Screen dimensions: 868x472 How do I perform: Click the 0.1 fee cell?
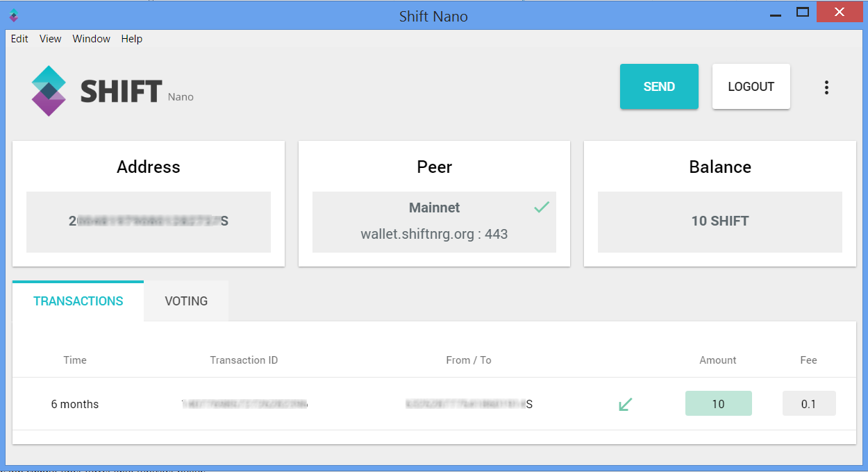(x=809, y=404)
